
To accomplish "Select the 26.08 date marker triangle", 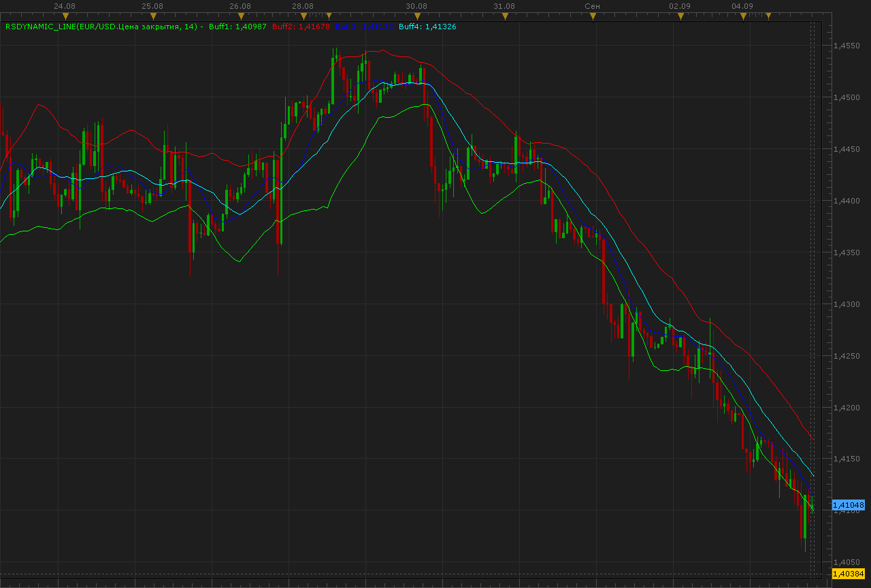I will pos(240,16).
